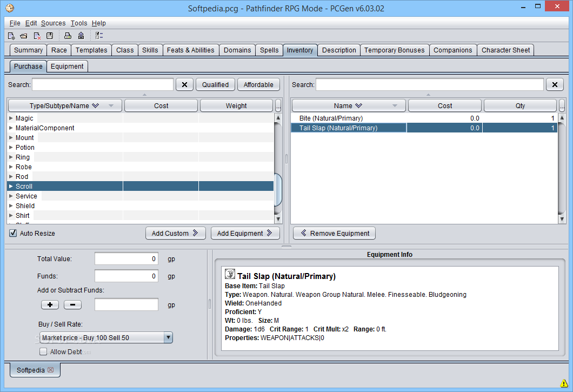Select the Rod tree row
Viewport: 573px width, 392px height.
[141, 177]
